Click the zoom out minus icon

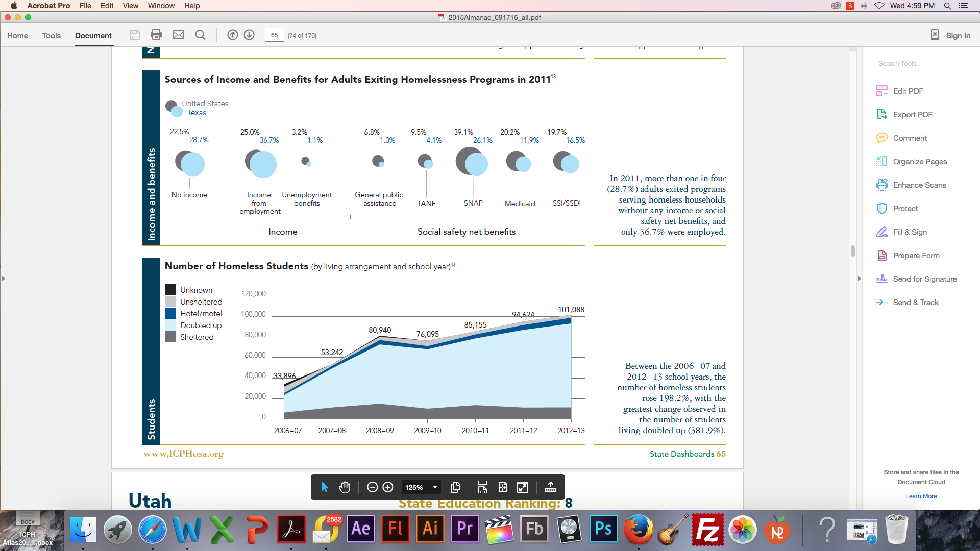pos(372,487)
